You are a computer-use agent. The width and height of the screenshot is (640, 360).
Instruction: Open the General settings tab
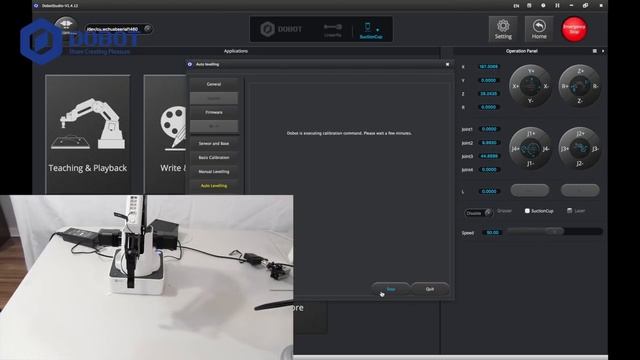coord(214,84)
